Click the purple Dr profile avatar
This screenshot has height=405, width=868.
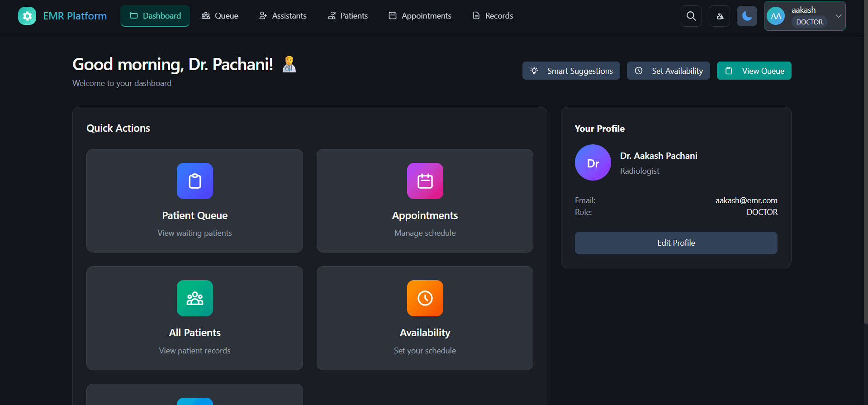(x=593, y=163)
